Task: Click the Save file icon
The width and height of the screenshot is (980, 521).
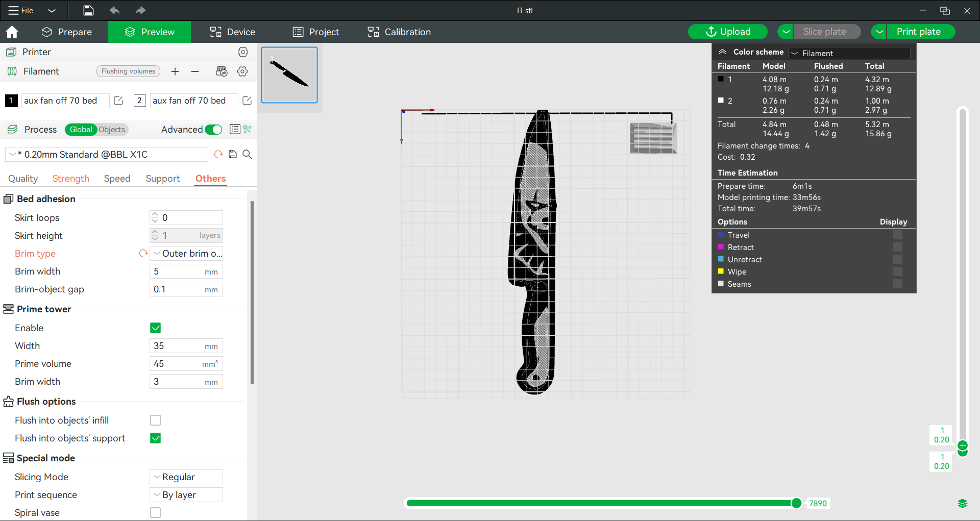Action: click(x=88, y=10)
